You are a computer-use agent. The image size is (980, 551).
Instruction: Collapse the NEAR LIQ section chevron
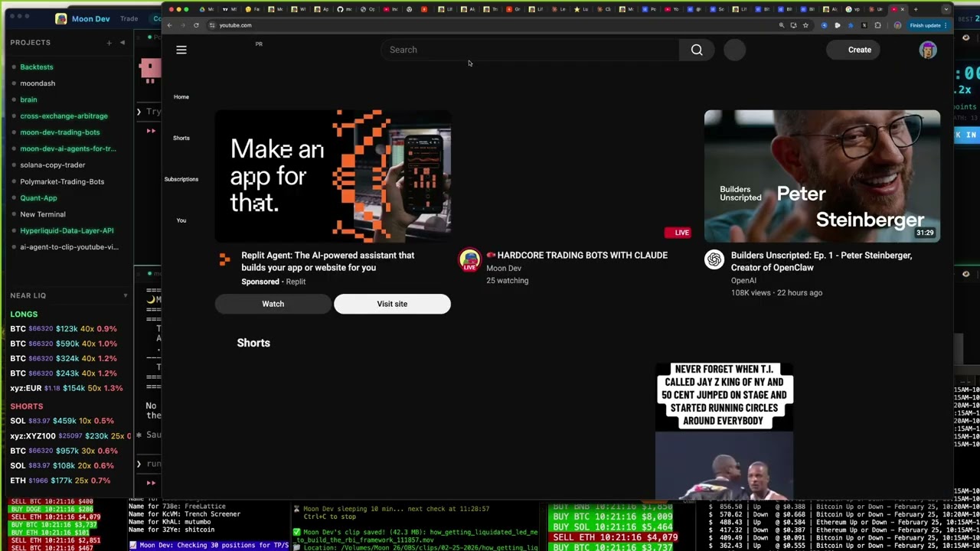point(126,295)
